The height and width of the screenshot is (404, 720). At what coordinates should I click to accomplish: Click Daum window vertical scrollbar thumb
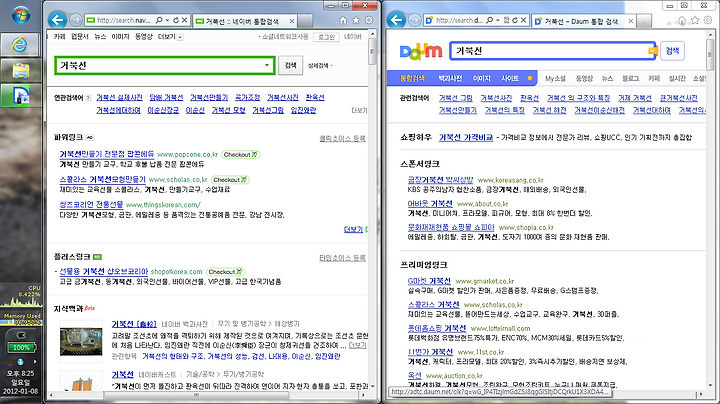[x=711, y=54]
